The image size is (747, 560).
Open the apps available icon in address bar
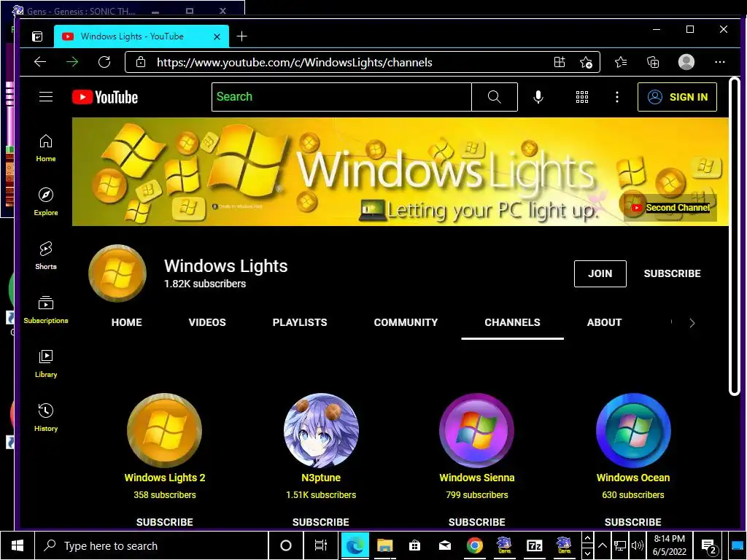(560, 62)
